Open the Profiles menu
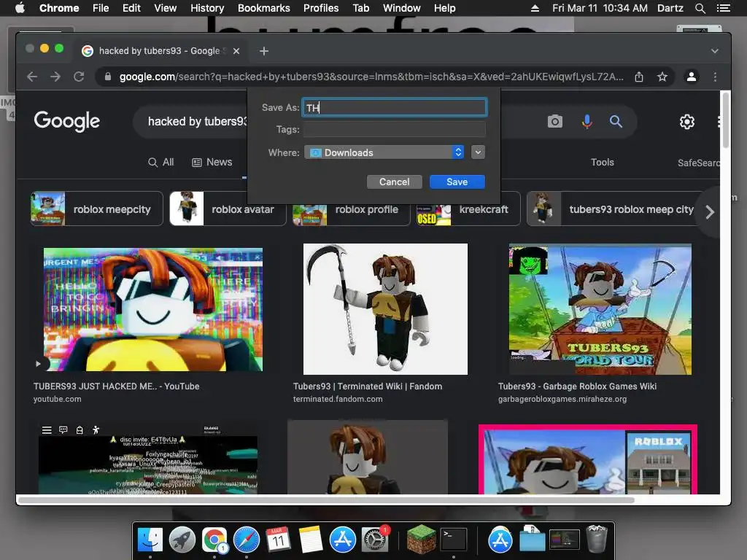747x560 pixels. pos(321,8)
